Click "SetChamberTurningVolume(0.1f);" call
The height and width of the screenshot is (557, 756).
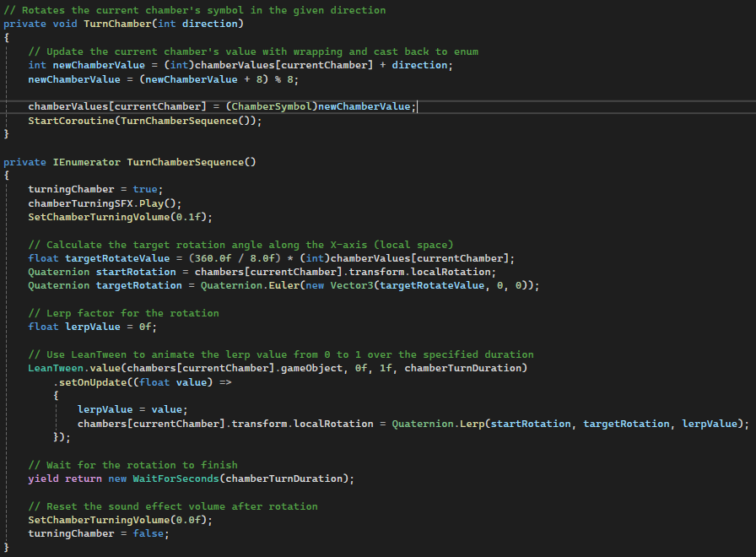pos(120,217)
